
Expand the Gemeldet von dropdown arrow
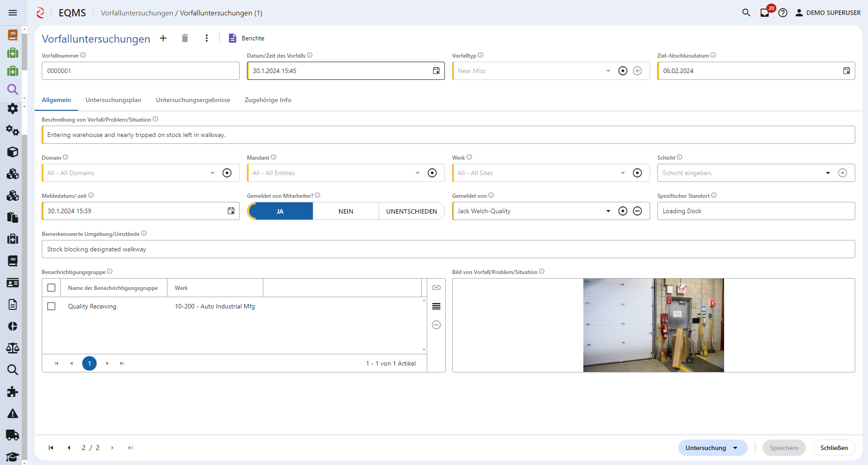tap(608, 211)
